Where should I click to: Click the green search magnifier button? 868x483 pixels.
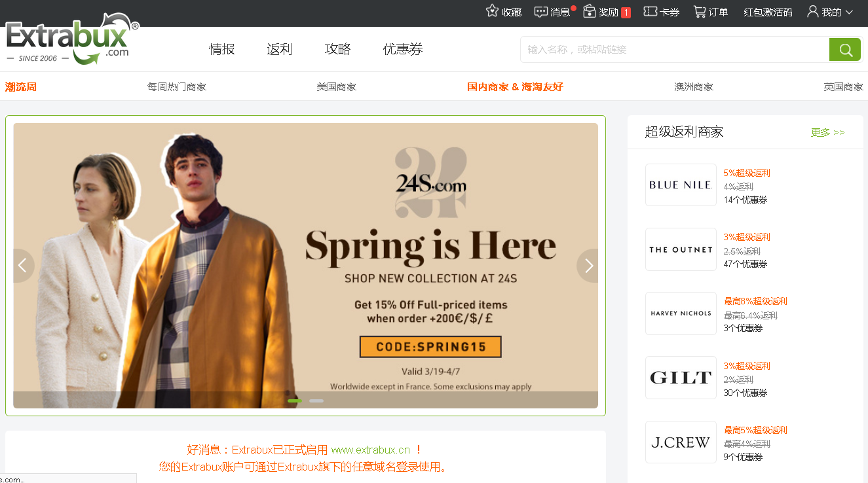tap(845, 50)
